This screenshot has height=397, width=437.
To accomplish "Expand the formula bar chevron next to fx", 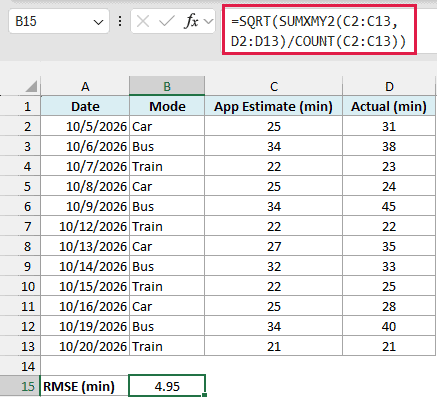I will 209,22.
